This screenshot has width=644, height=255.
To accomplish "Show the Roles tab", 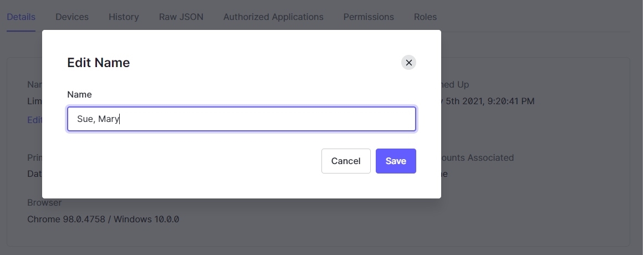I will [x=425, y=17].
